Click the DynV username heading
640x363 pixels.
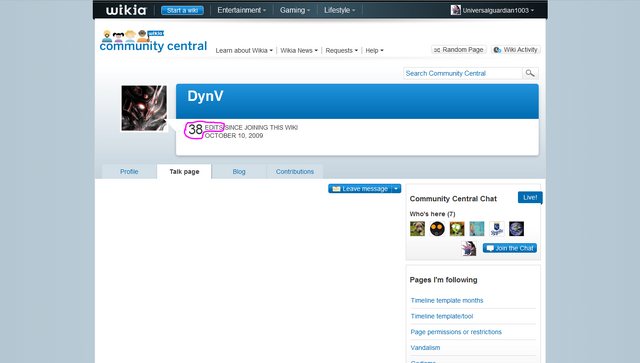click(x=205, y=96)
